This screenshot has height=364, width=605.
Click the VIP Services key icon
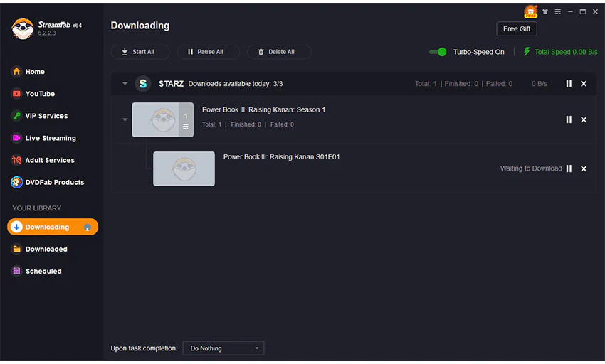click(16, 116)
